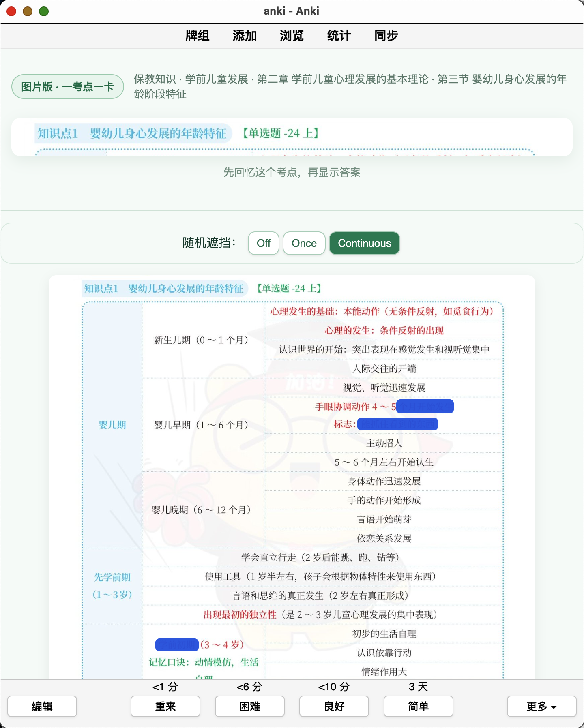Image resolution: width=584 pixels, height=728 pixels.
Task: Click the 先学前期 (1～3岁) header
Action: 112,586
